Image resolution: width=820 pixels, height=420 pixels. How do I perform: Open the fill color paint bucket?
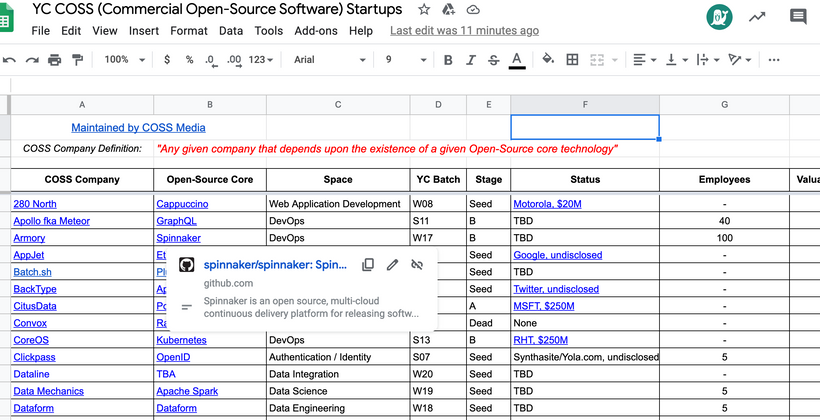pos(548,59)
